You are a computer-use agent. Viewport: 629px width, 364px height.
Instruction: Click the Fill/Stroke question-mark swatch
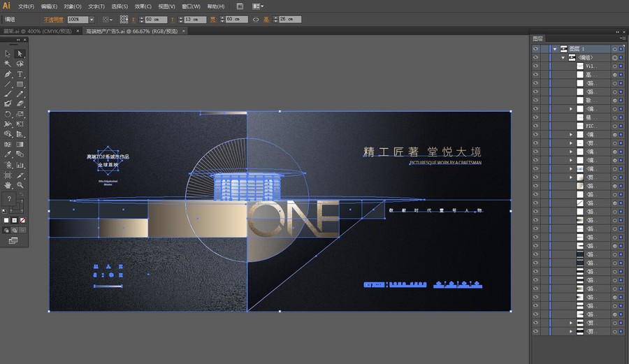9,198
